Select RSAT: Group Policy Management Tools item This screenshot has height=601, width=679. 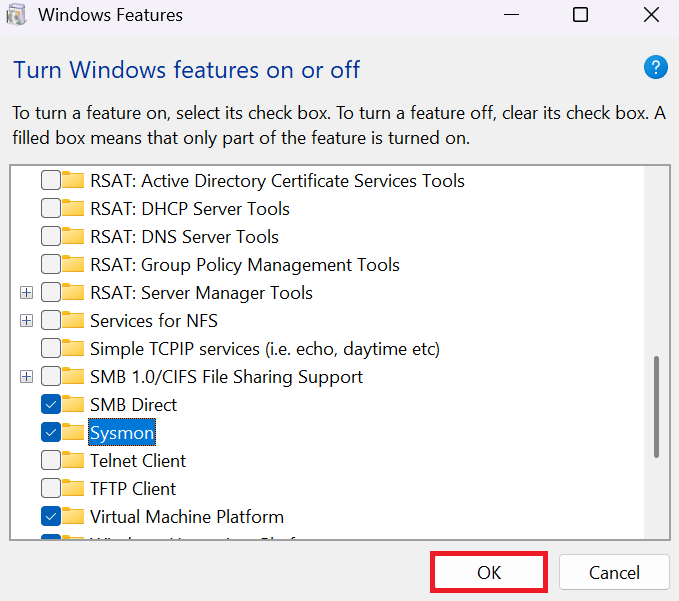(244, 265)
